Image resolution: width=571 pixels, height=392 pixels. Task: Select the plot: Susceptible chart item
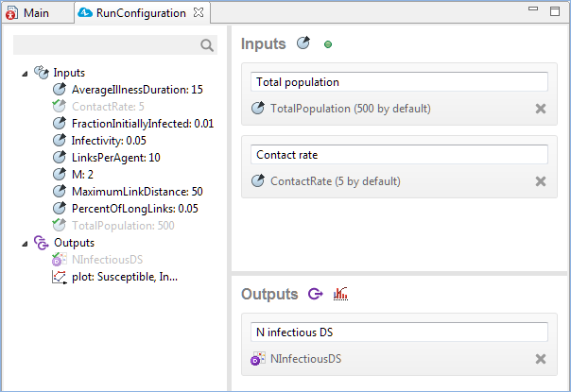(124, 277)
